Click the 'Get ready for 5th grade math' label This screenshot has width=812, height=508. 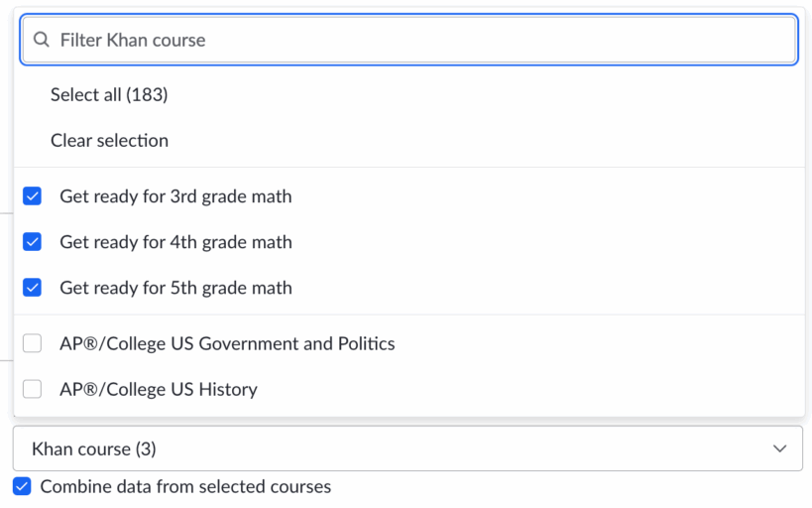tap(175, 288)
